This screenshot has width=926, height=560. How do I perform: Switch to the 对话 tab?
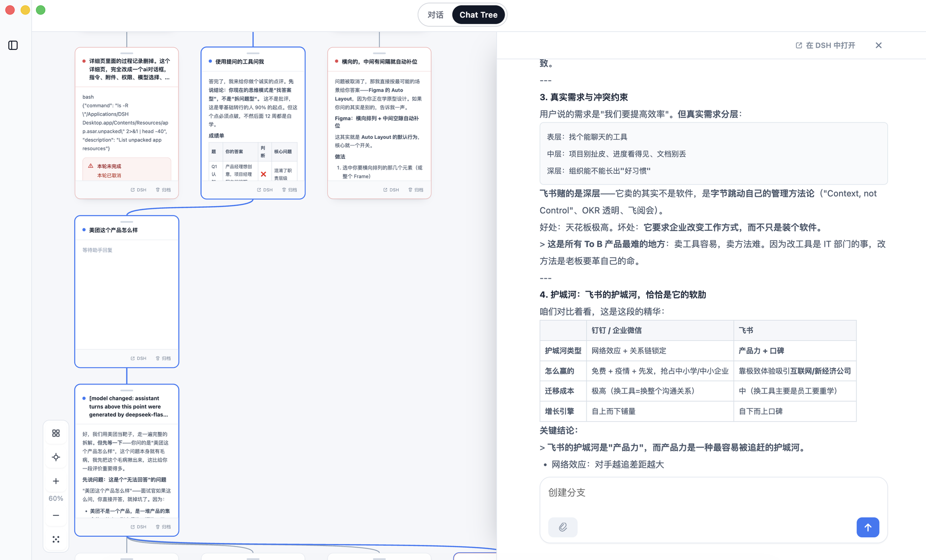pyautogui.click(x=435, y=15)
